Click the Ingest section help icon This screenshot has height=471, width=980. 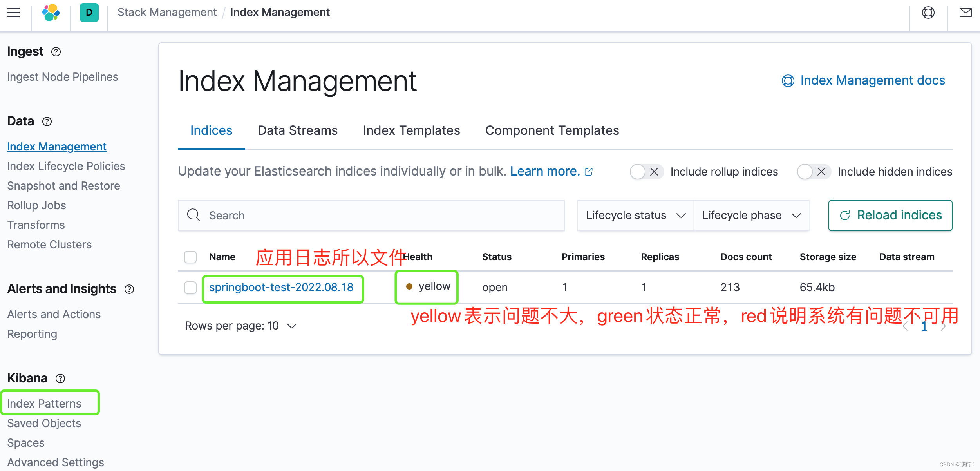click(56, 52)
